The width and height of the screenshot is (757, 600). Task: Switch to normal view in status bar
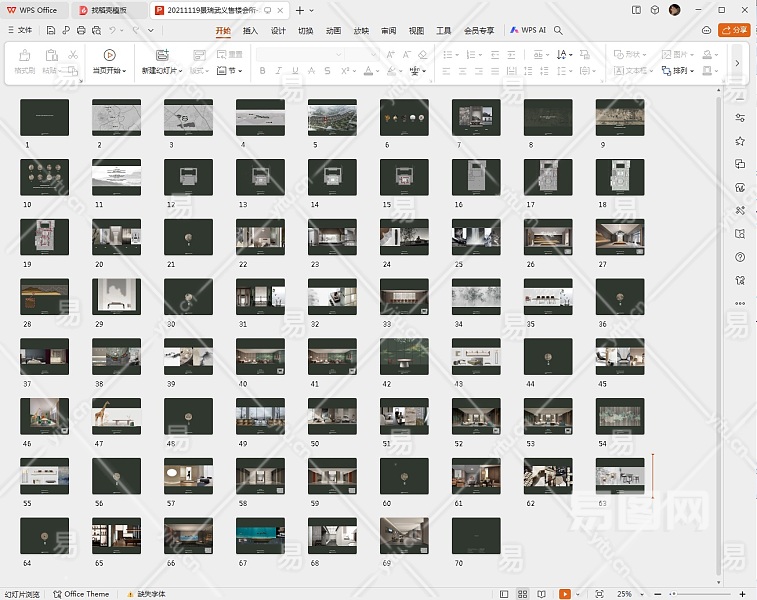[506, 594]
